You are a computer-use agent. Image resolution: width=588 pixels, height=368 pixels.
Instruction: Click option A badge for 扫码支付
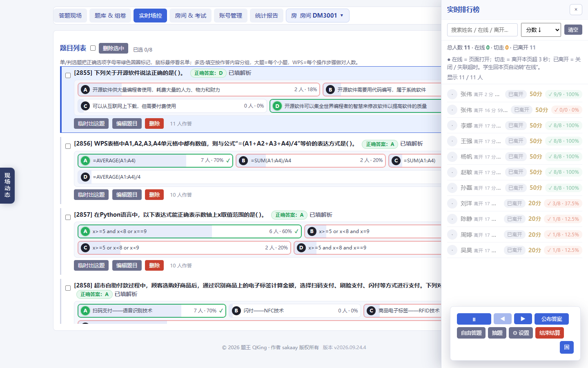click(85, 311)
